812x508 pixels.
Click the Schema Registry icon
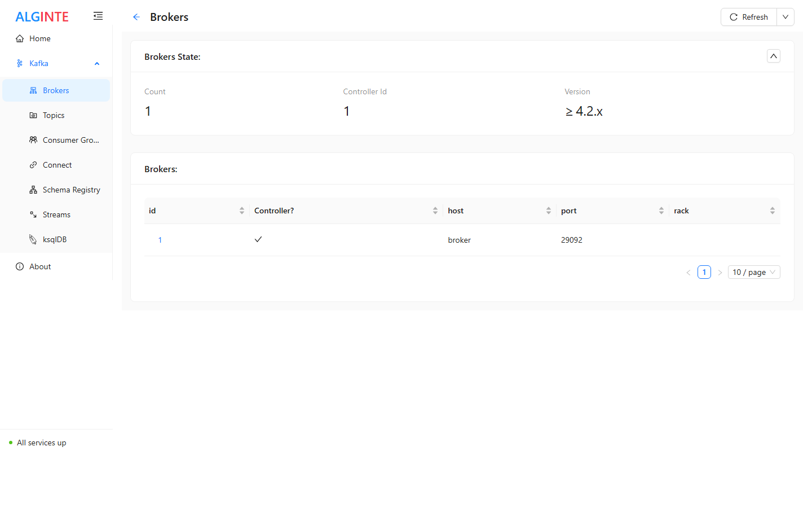click(x=33, y=190)
